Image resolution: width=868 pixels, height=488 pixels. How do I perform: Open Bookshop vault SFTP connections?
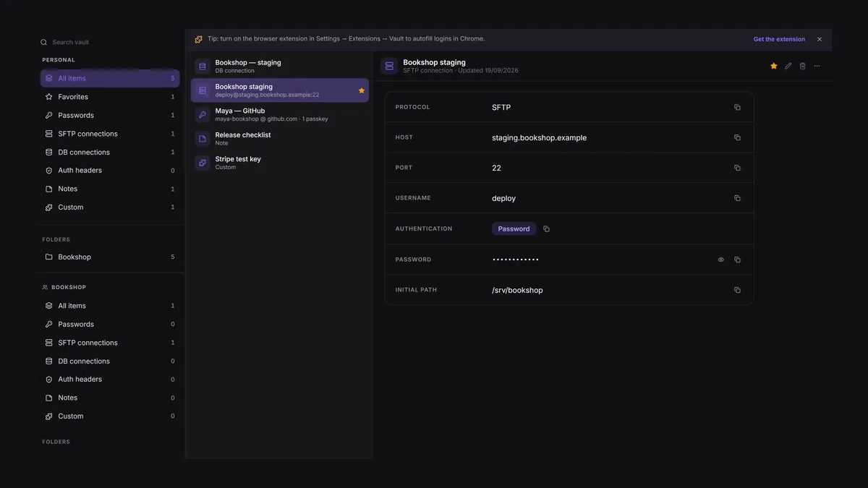point(110,343)
